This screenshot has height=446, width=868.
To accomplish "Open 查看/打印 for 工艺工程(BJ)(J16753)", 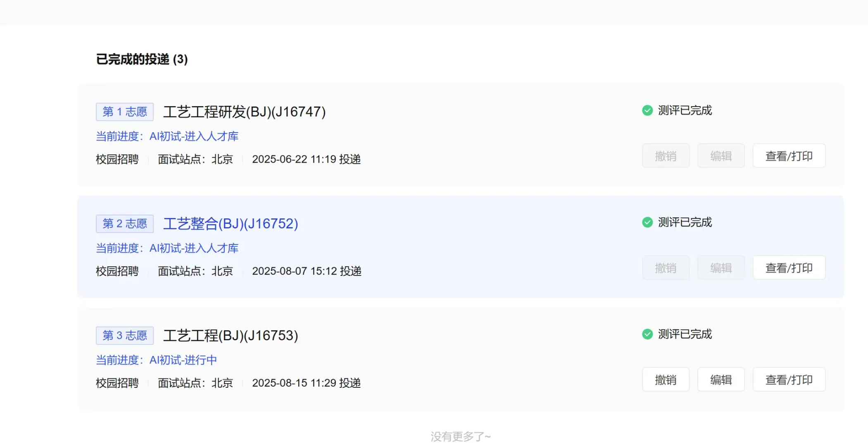I will [x=789, y=380].
